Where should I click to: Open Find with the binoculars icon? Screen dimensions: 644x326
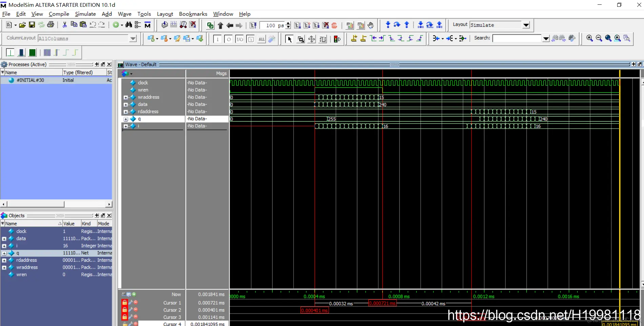[128, 25]
